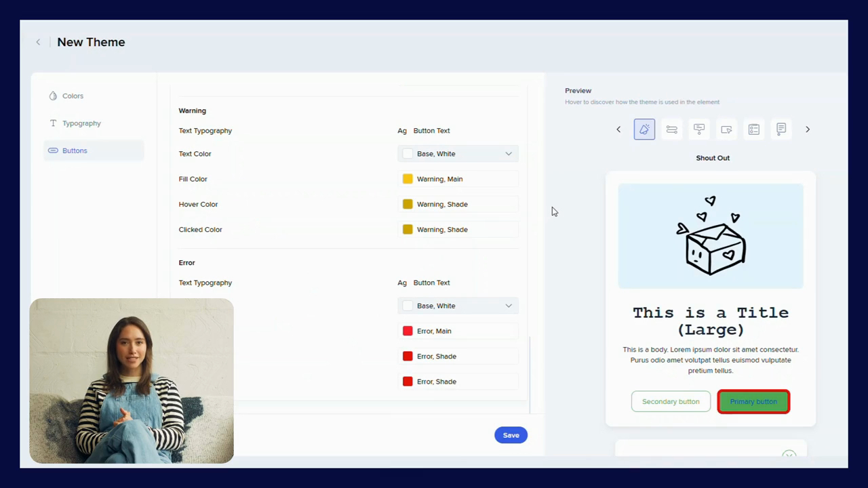Go to next preview element arrow
868x488 pixels.
[x=808, y=129]
